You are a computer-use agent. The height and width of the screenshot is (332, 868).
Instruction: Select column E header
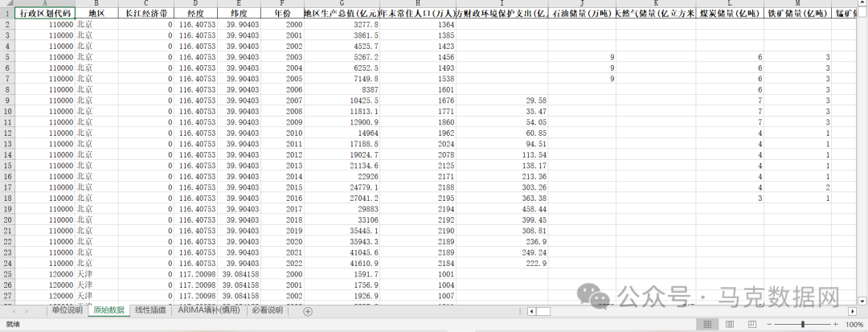pos(239,3)
